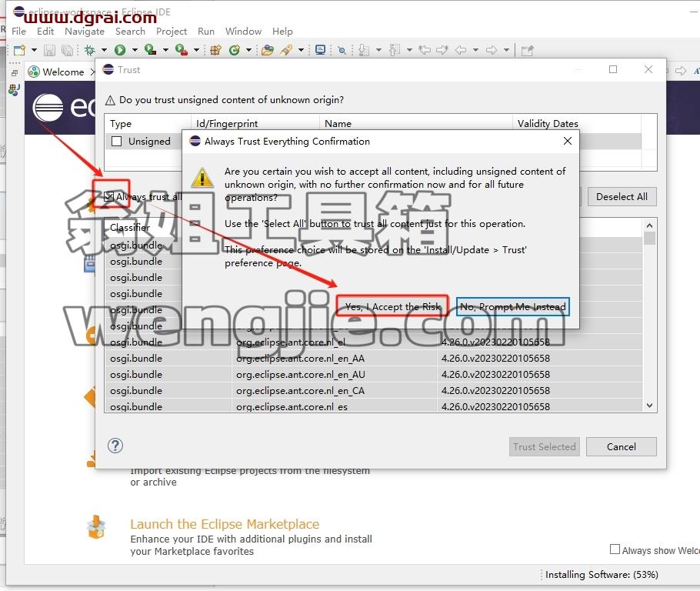Expand the Debug dropdown arrow
700x591 pixels.
(104, 50)
